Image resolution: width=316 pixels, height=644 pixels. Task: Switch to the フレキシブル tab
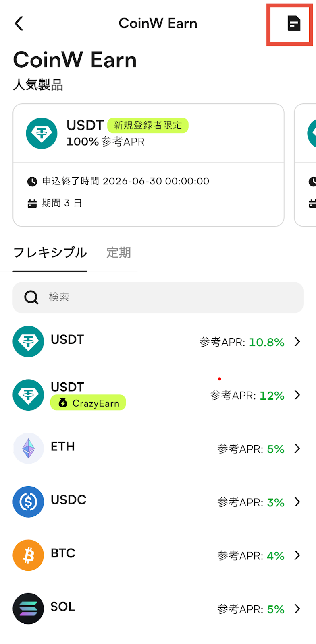(50, 253)
